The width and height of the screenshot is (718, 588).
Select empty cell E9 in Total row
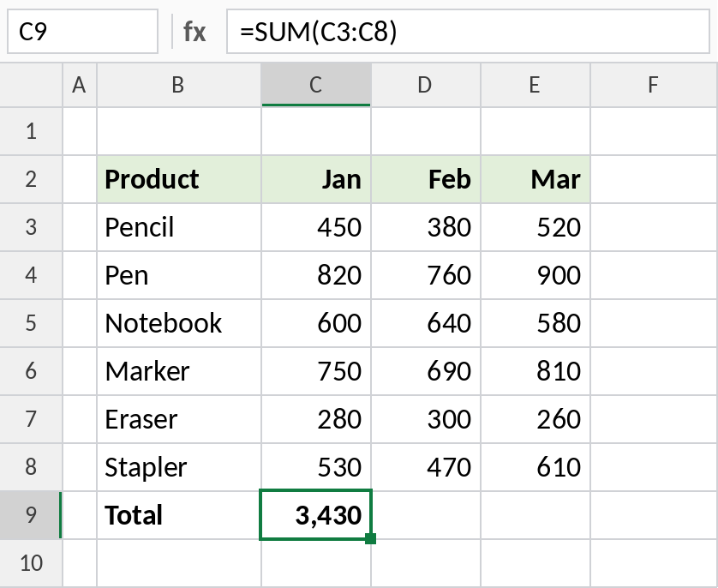[x=536, y=515]
